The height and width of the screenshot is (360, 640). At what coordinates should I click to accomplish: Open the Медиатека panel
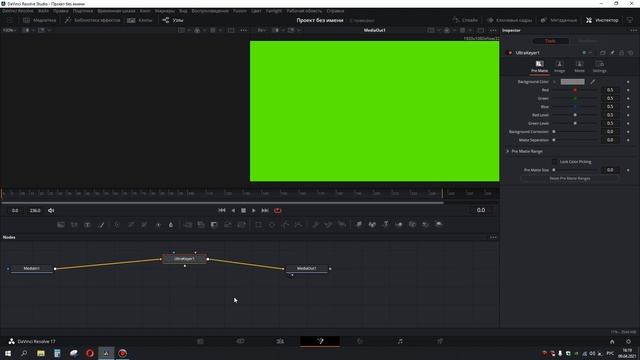(x=40, y=20)
